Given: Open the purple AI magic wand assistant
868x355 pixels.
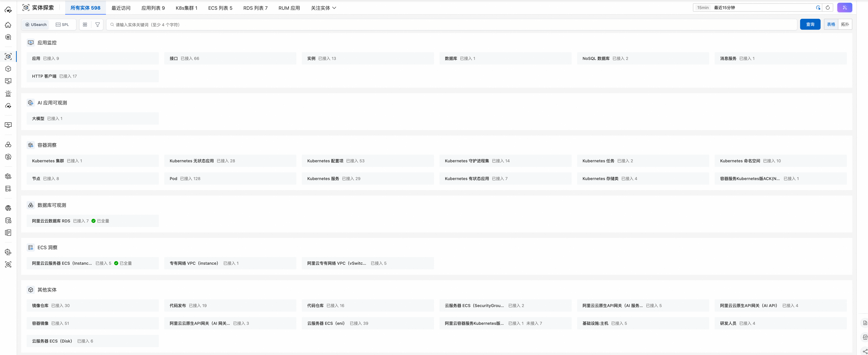Looking at the screenshot, I should click(x=844, y=8).
